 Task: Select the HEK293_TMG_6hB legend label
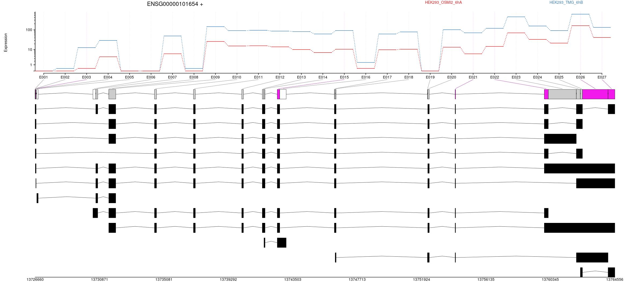566,2
